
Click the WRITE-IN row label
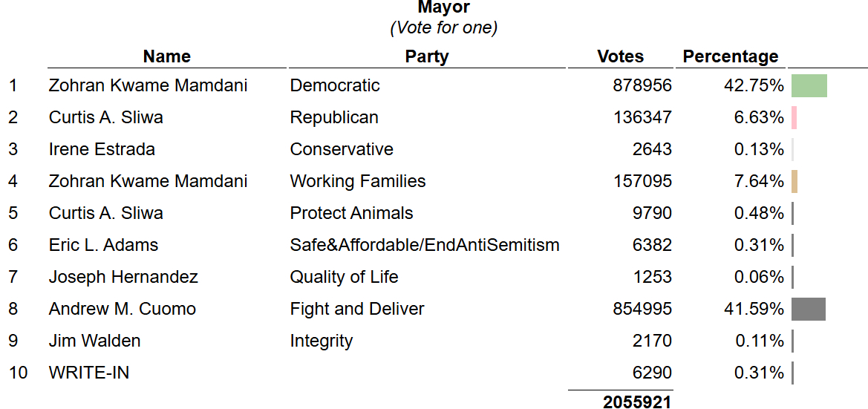click(x=88, y=373)
